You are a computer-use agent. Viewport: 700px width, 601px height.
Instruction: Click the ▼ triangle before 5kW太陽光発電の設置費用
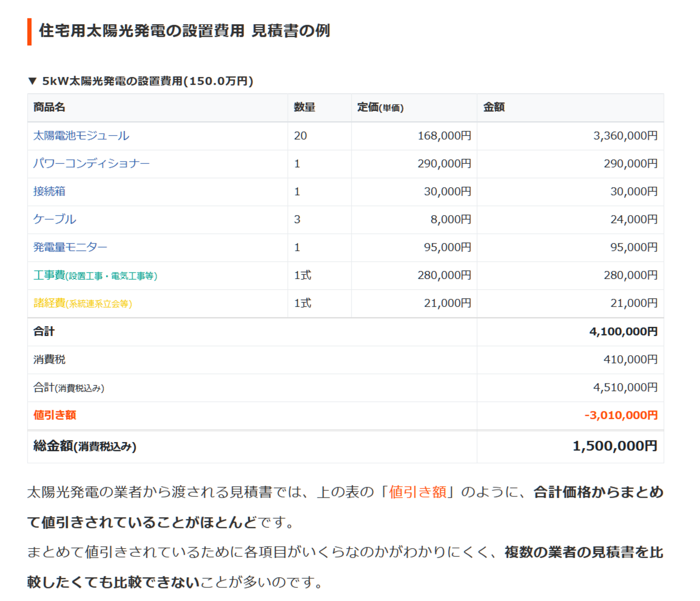coord(32,81)
